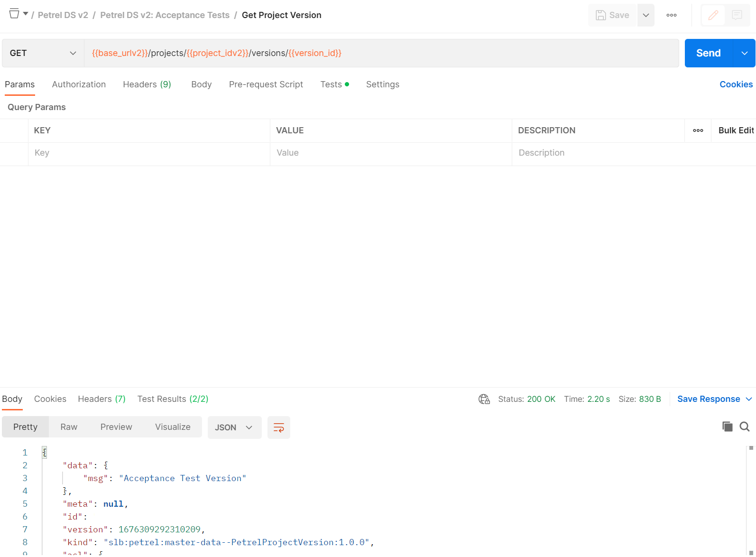This screenshot has height=557, width=756.
Task: Open the request Body tab
Action: (x=202, y=84)
